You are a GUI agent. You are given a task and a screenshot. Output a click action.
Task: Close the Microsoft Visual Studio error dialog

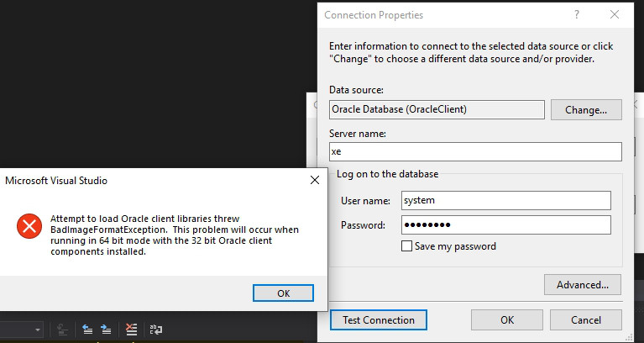click(315, 180)
